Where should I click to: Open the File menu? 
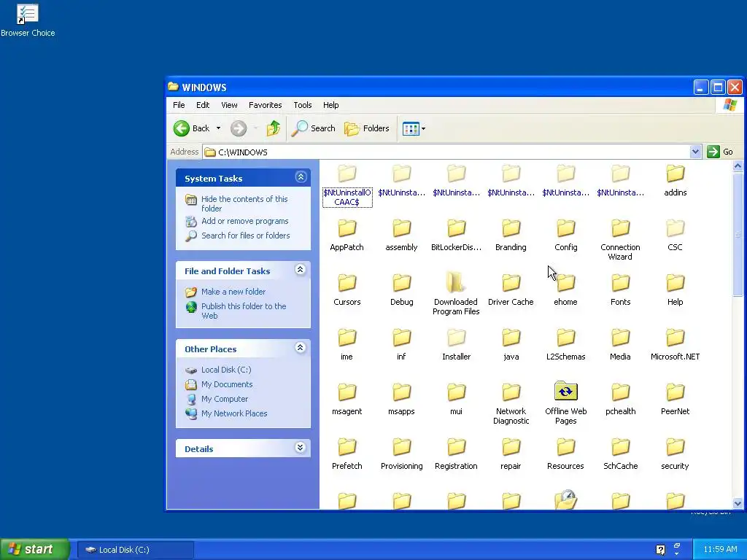click(x=179, y=105)
